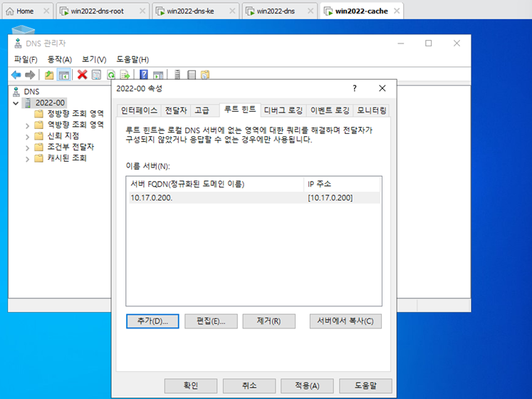
Task: Click the New Record folder toolbar icon
Action: pos(205,75)
